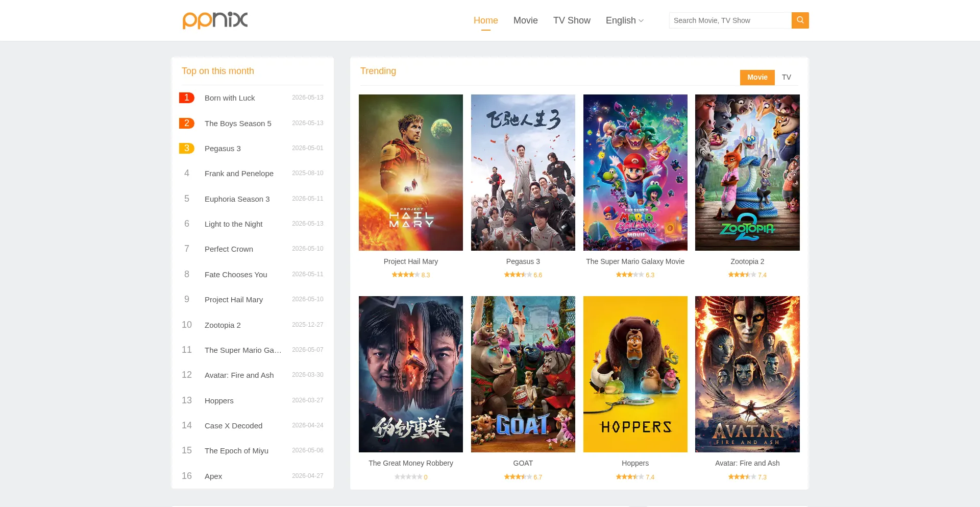The height and width of the screenshot is (507, 980).
Task: Select Zootopia 2 in top list
Action: (x=223, y=325)
